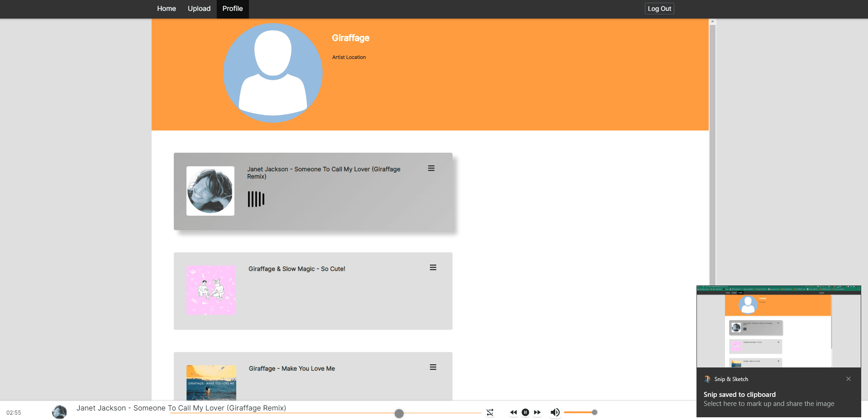Toggle the repeat/loop off icon
The image size is (868, 420).
[490, 412]
